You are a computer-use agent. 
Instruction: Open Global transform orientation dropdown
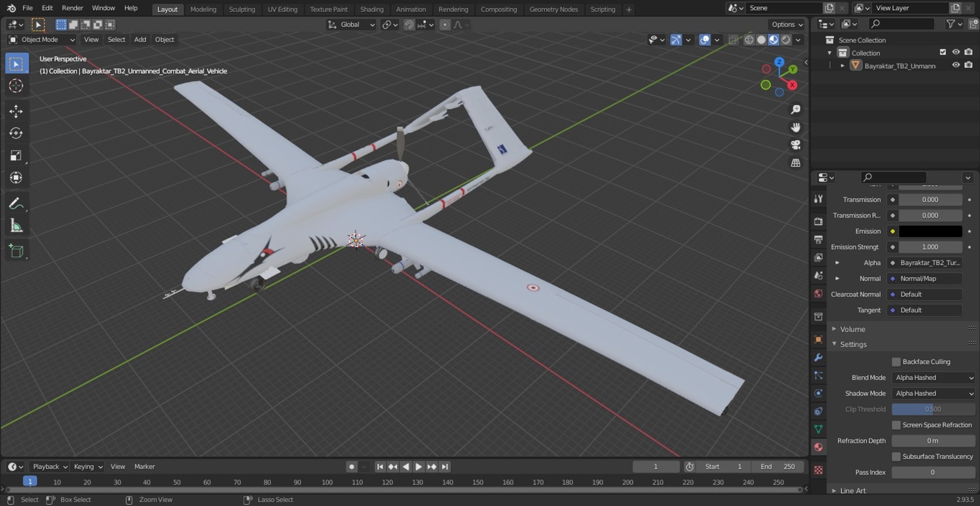351,25
